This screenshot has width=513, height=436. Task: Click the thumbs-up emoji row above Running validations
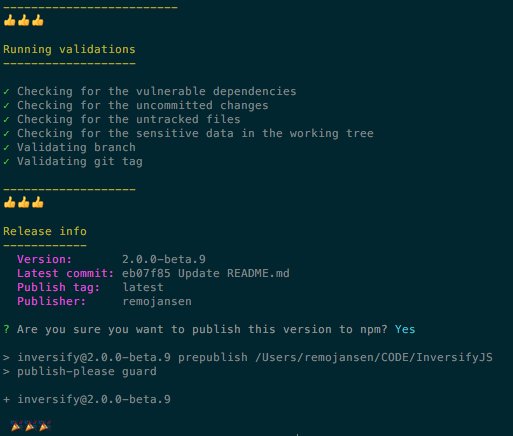(24, 20)
